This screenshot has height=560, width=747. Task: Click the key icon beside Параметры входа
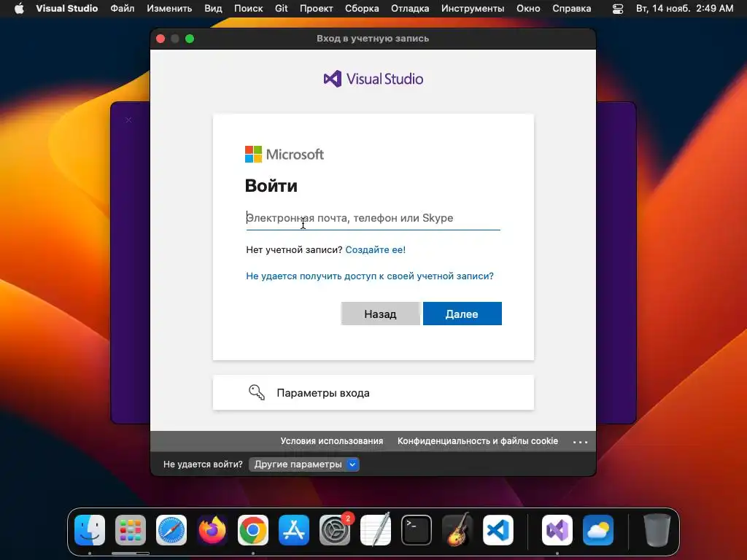pos(257,392)
